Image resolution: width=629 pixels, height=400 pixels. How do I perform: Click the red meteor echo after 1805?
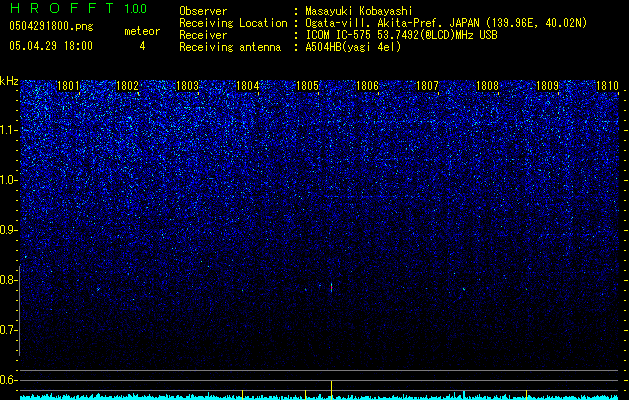[x=331, y=287]
